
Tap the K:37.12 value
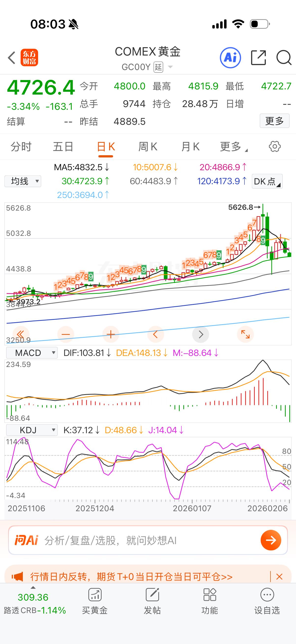81,430
